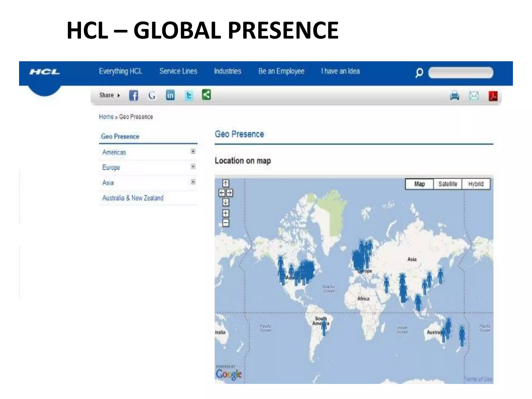This screenshot has width=532, height=399.
Task: Pan the map right
Action: (230, 193)
